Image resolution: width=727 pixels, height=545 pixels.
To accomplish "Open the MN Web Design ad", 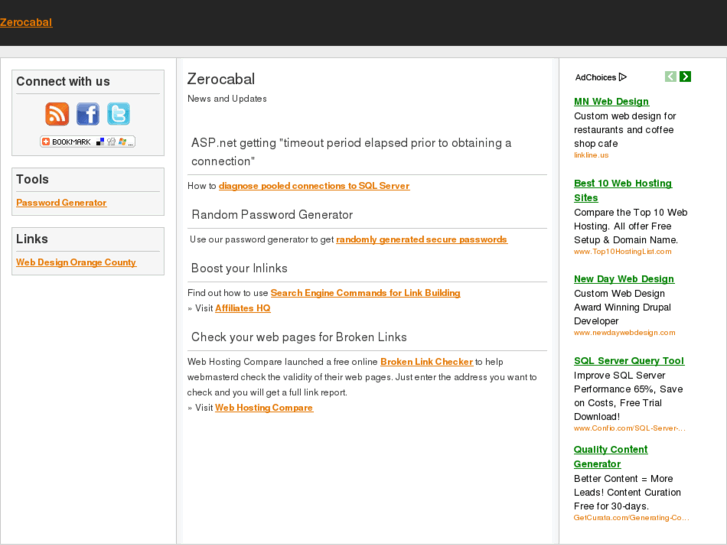I will (611, 102).
